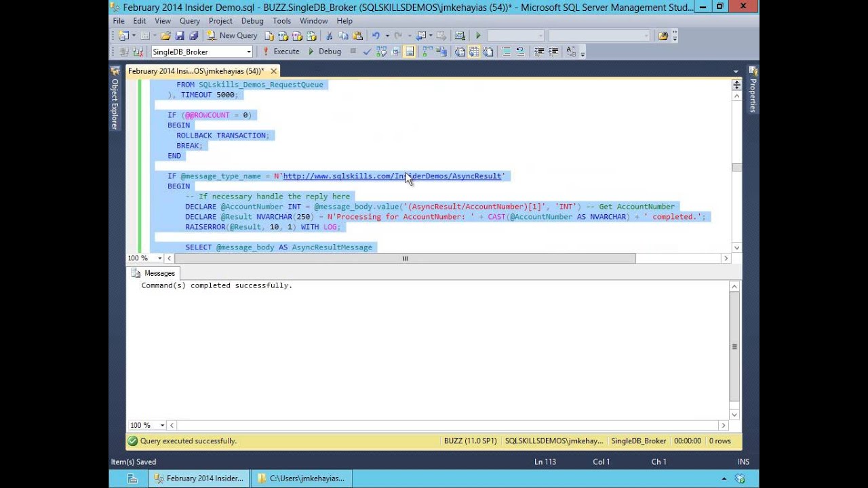Open the Undo history dropdown arrow
This screenshot has width=868, height=488.
click(x=387, y=36)
